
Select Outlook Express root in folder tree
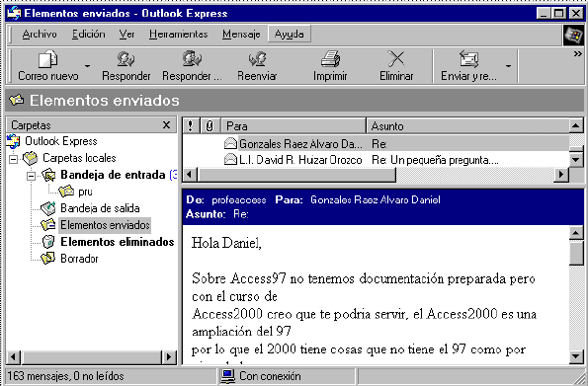pyautogui.click(x=60, y=141)
